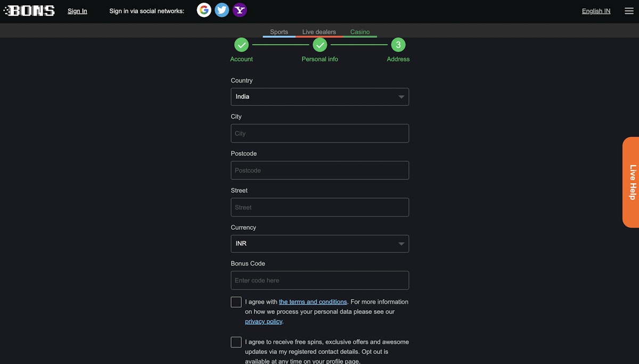Enable free spins and offers checkbox
Viewport: 639px width, 364px height.
pos(236,342)
